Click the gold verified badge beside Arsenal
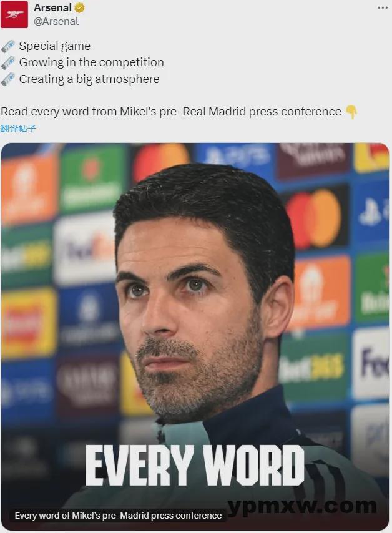392x533 pixels. [x=79, y=7]
